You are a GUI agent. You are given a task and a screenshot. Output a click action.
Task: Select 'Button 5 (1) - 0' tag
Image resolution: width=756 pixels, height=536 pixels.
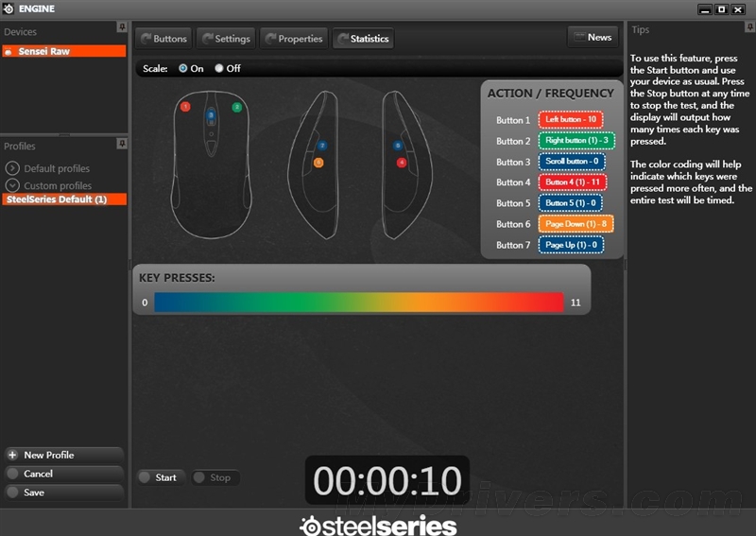point(571,203)
